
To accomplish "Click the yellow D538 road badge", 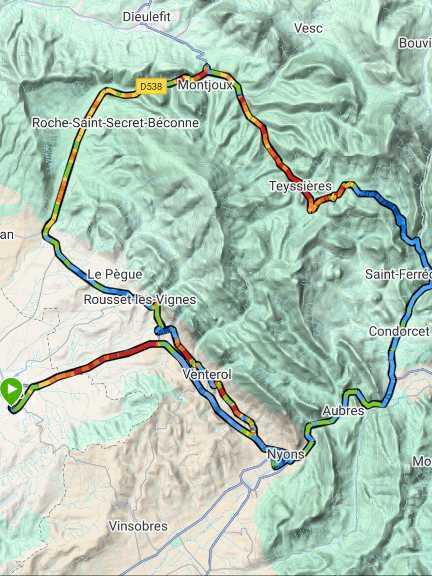I will click(151, 86).
